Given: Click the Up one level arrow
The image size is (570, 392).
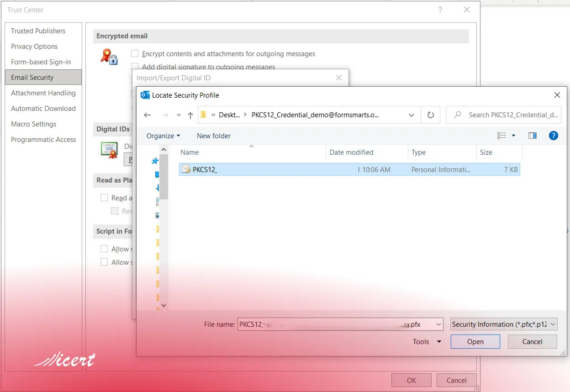Looking at the screenshot, I should click(190, 115).
